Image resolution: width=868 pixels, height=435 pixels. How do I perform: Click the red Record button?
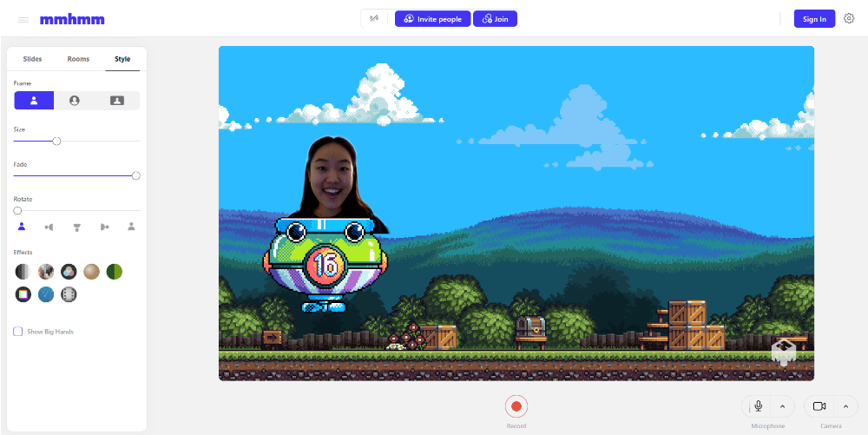pyautogui.click(x=516, y=406)
